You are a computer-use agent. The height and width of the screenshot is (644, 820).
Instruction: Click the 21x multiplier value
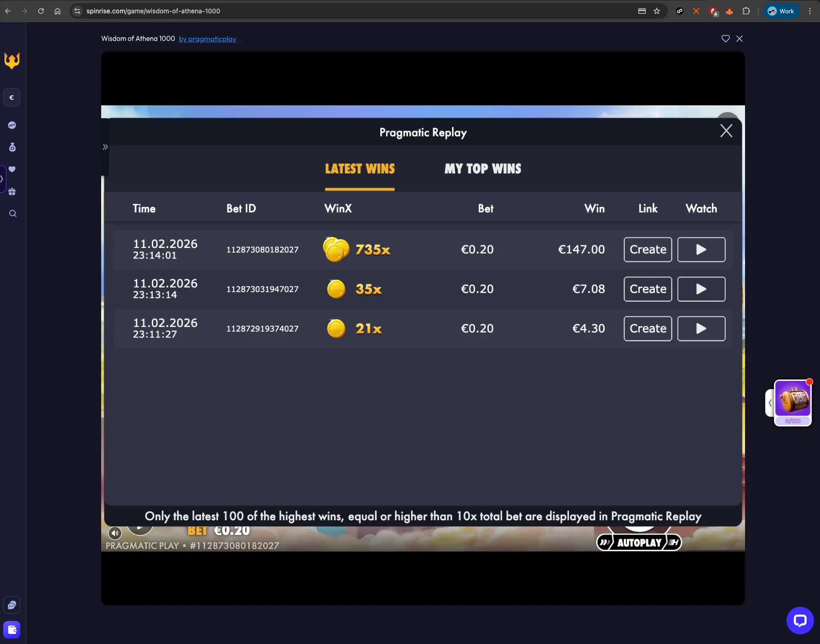pyautogui.click(x=368, y=329)
